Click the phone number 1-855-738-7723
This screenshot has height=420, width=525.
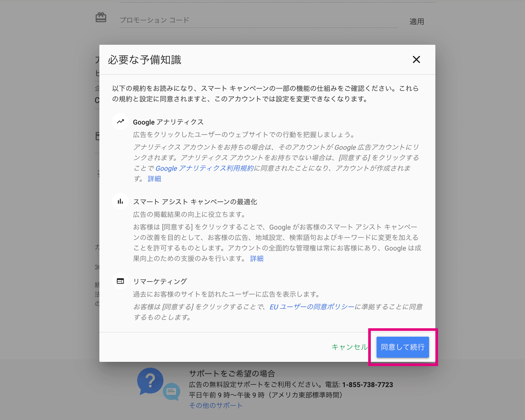coord(367,385)
